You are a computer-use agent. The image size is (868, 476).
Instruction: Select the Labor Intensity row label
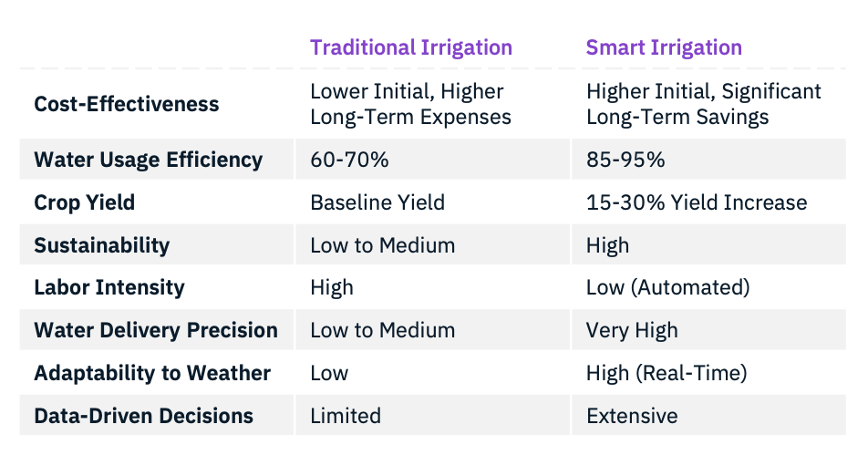click(x=108, y=288)
